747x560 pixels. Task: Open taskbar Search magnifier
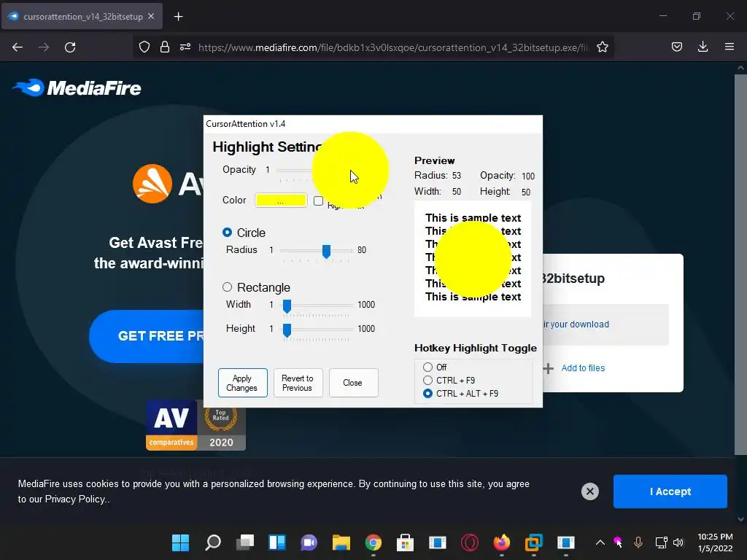click(213, 542)
